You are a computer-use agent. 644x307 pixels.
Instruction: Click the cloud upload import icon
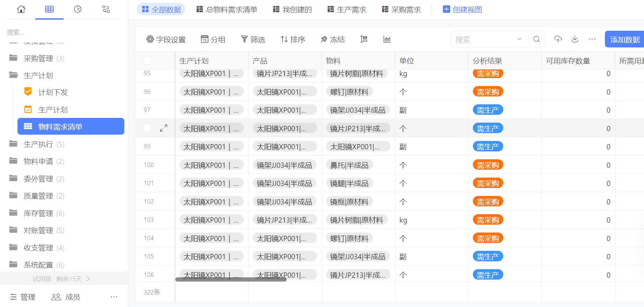coord(558,39)
